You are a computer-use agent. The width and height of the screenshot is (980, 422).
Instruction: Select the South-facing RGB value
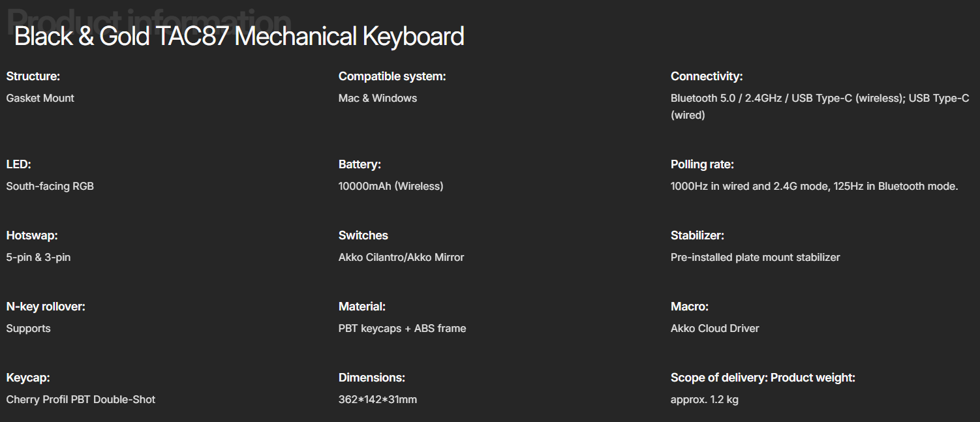pos(50,186)
